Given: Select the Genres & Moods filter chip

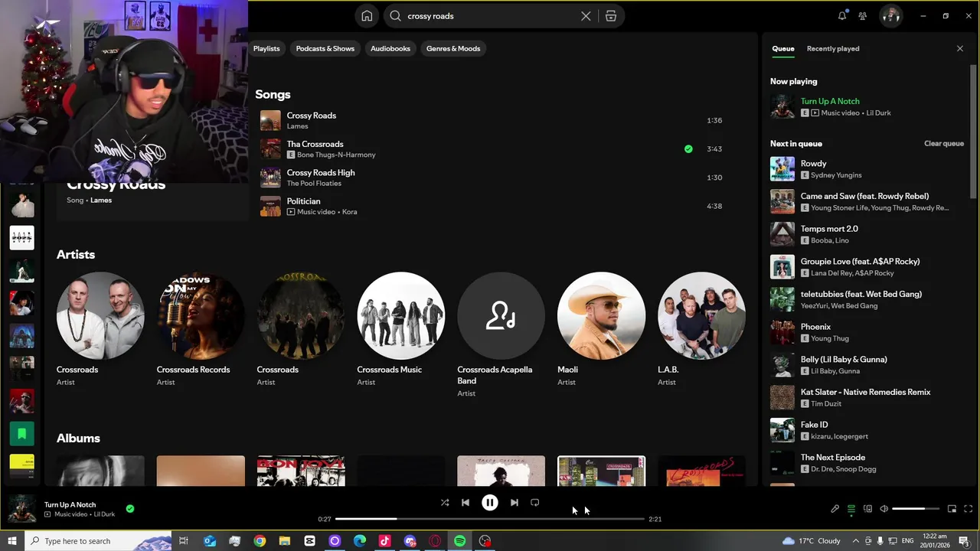Looking at the screenshot, I should (x=453, y=48).
